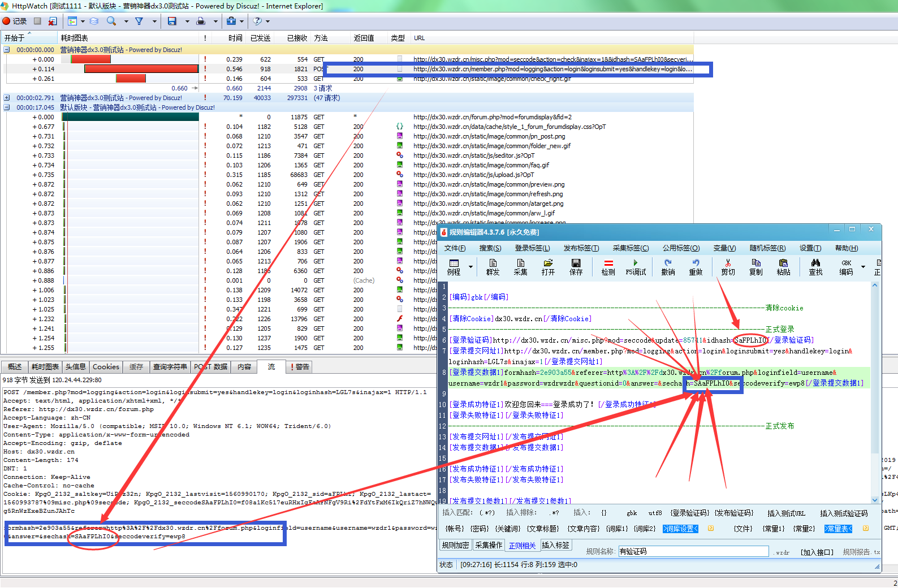Click the 剪切 scissors icon
This screenshot has height=588, width=898.
pyautogui.click(x=728, y=267)
